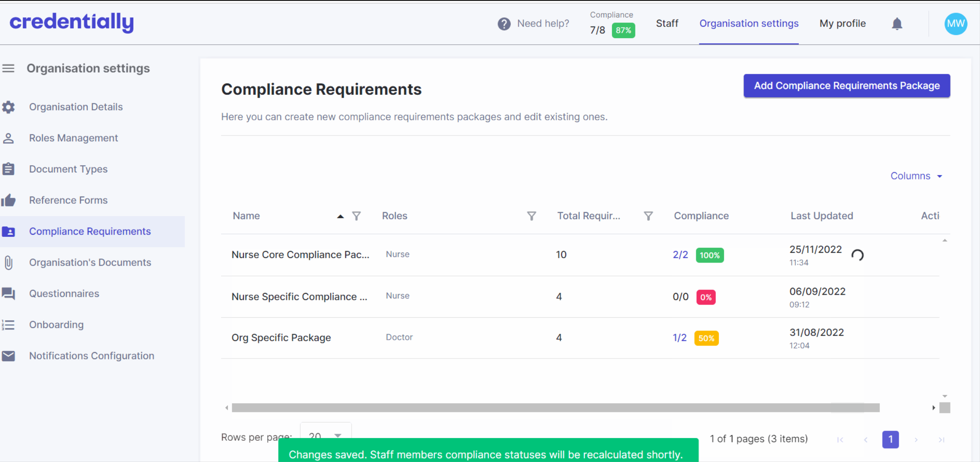Select Compliance Requirements in the sidebar

click(x=92, y=232)
